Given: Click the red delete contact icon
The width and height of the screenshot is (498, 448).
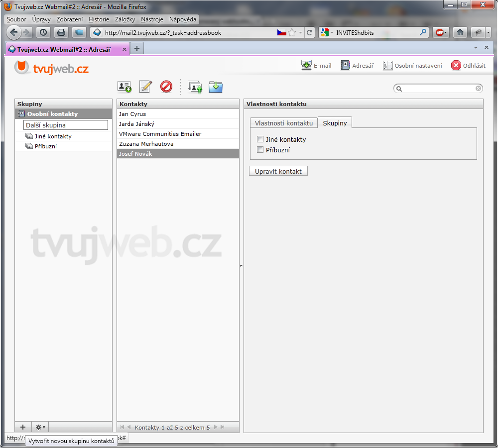Looking at the screenshot, I should [x=166, y=87].
